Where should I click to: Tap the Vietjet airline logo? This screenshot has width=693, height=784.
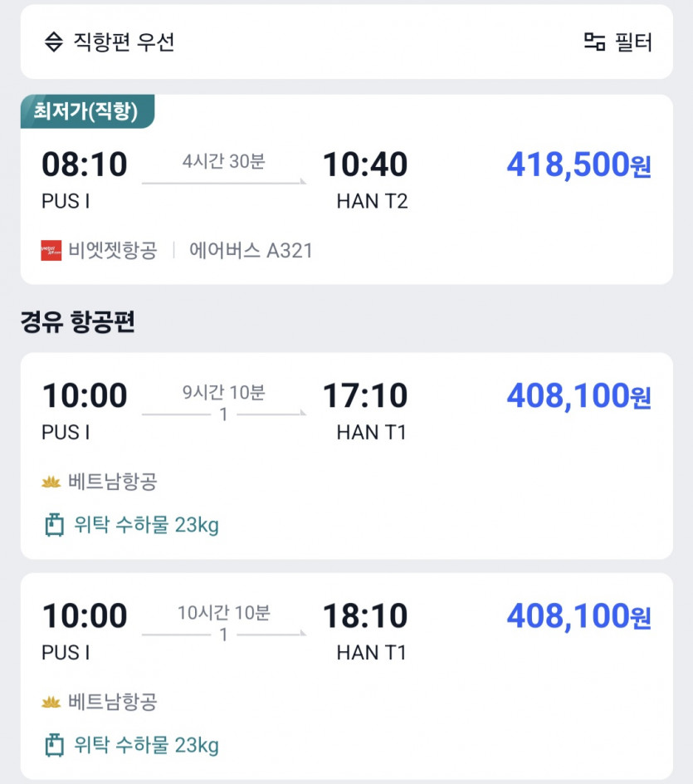click(51, 251)
